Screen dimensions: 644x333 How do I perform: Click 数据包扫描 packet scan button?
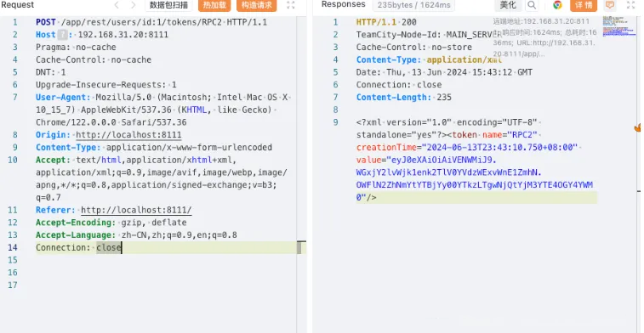tap(168, 5)
